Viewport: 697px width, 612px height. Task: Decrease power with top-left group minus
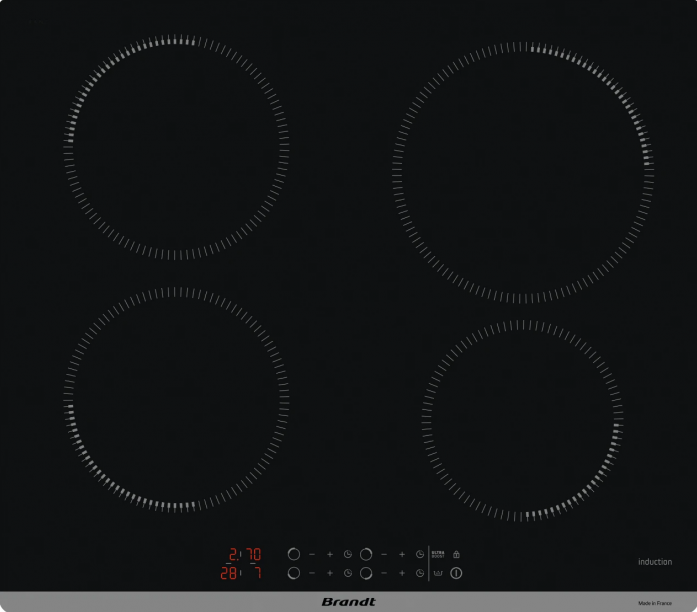tap(311, 554)
